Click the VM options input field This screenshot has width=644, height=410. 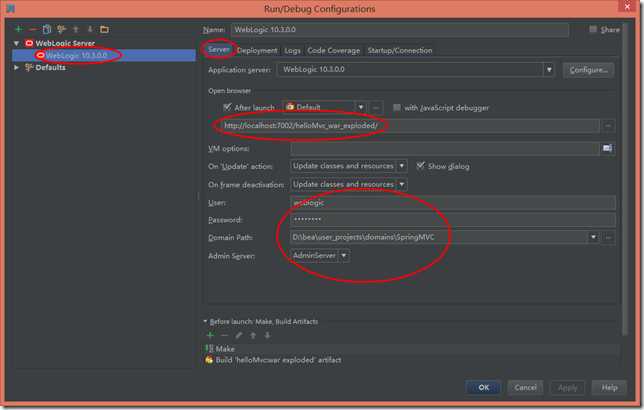pyautogui.click(x=445, y=148)
